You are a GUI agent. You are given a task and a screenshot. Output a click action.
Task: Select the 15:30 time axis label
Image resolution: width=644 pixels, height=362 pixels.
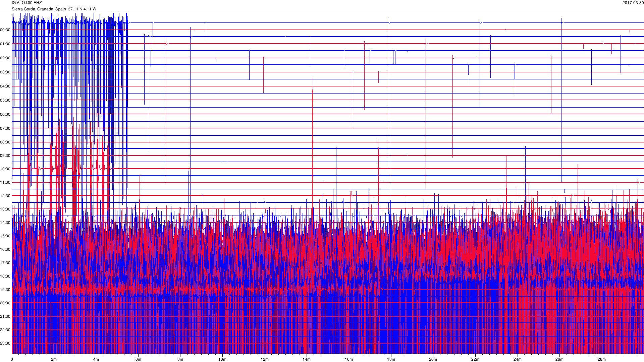(x=5, y=236)
